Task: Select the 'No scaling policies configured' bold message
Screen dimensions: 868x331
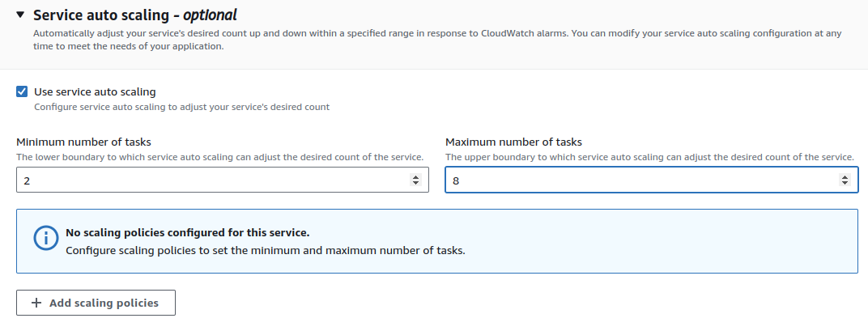Action: (x=187, y=233)
